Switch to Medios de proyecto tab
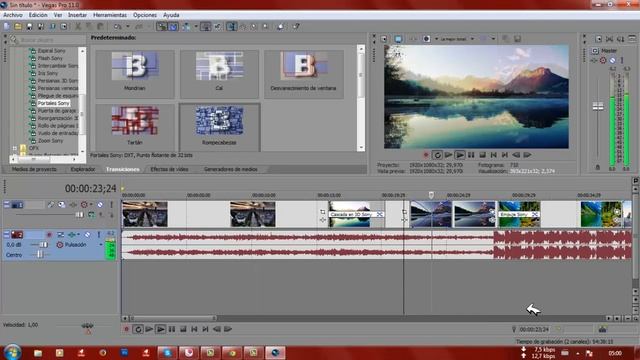This screenshot has height=360, width=640. tap(34, 169)
